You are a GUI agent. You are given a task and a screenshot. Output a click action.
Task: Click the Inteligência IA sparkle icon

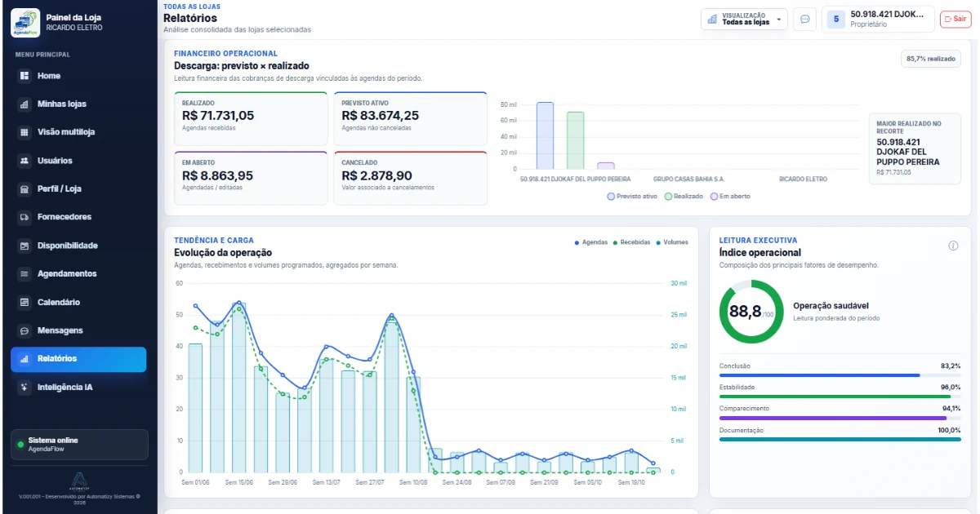point(24,388)
